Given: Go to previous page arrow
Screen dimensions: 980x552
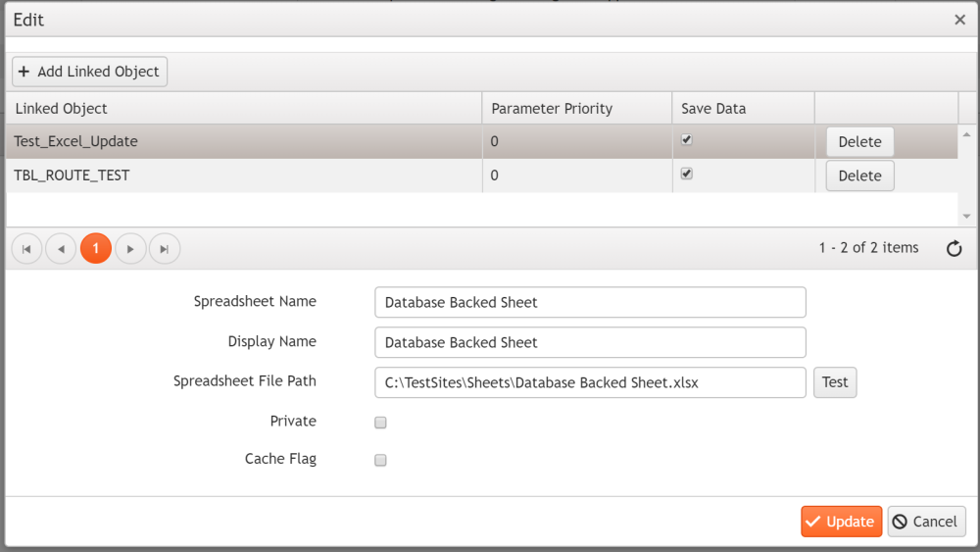Looking at the screenshot, I should (x=61, y=249).
